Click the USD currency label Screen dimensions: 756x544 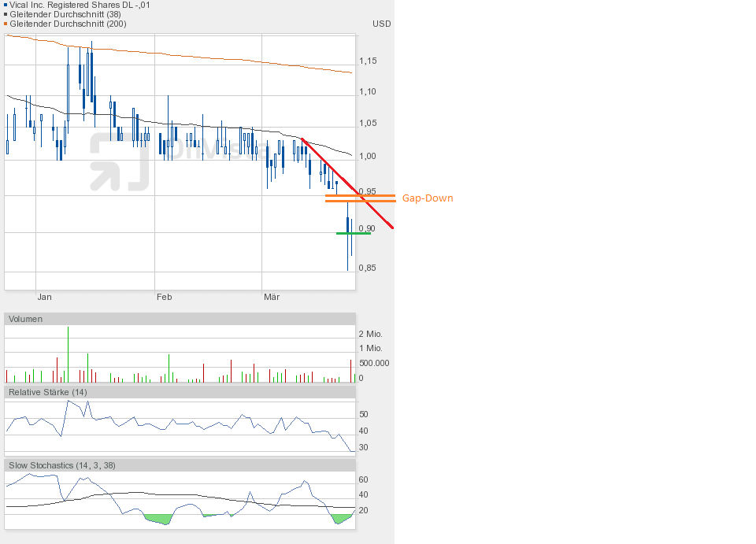pyautogui.click(x=381, y=24)
